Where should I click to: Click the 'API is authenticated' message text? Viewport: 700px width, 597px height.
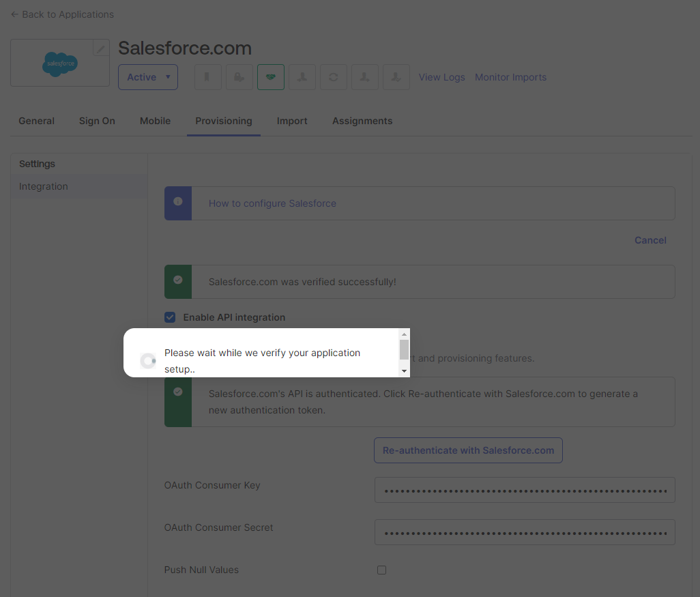tap(423, 402)
